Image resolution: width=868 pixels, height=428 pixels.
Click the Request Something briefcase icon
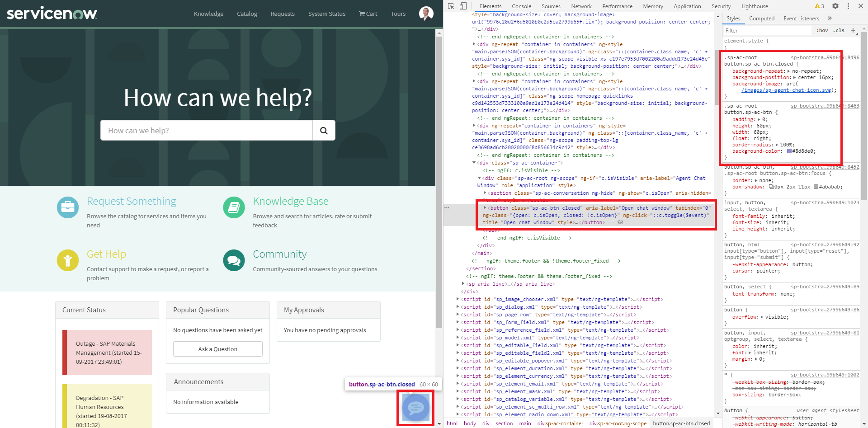[x=68, y=207]
